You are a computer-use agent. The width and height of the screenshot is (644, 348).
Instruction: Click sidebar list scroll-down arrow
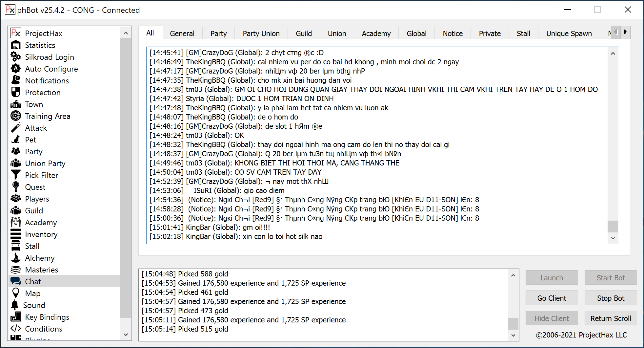[126, 335]
